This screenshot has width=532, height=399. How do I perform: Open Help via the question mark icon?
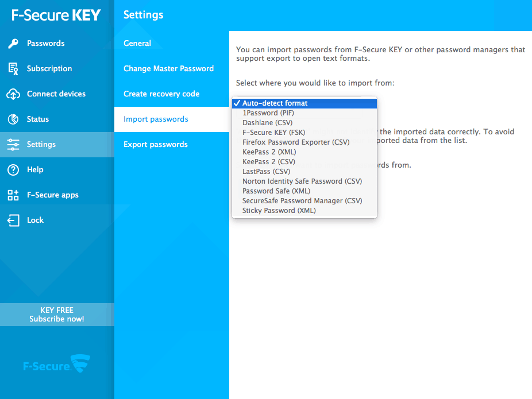tap(13, 169)
